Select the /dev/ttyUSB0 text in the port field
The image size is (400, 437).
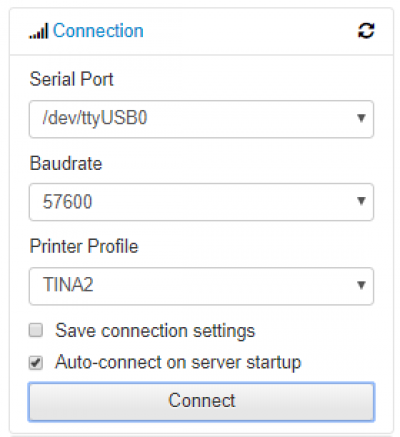click(95, 119)
